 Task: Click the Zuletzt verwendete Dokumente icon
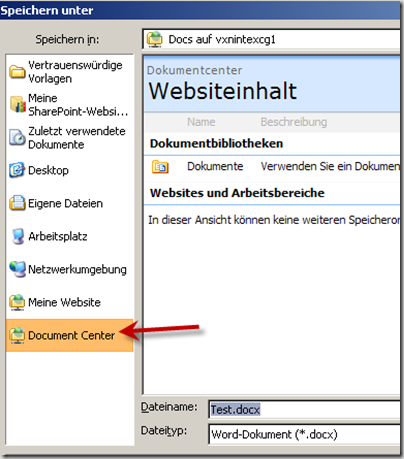(17, 137)
